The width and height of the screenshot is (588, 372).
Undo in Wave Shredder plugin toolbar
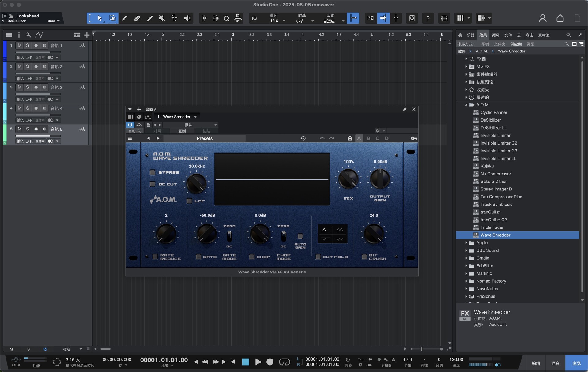322,138
